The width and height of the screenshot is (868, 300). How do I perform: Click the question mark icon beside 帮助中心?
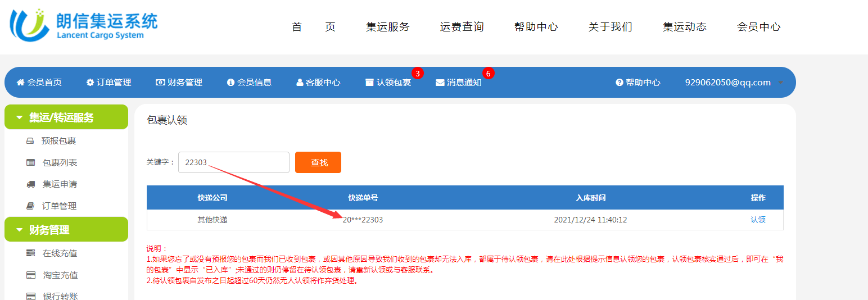620,83
